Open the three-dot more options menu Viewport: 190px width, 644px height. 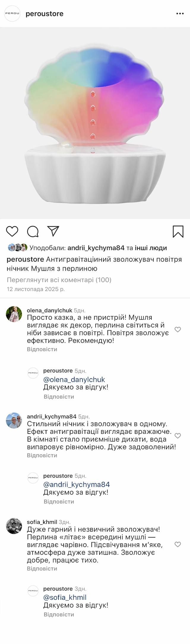180,14
